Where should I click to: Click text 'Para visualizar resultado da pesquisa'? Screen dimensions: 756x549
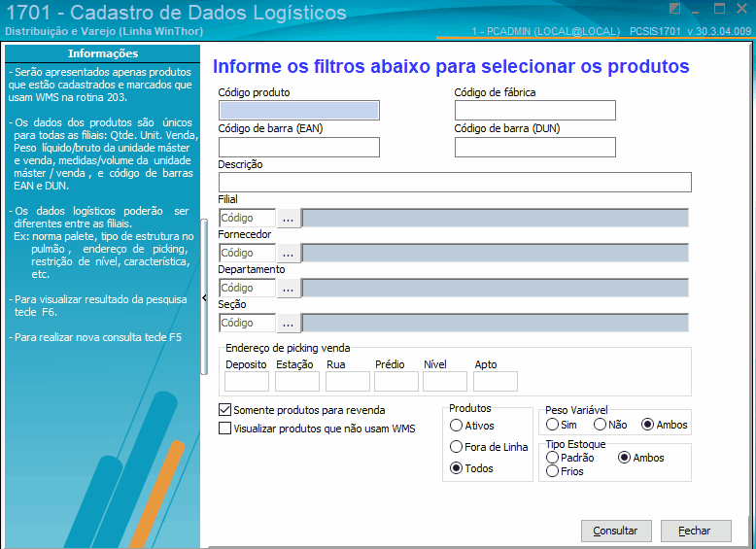[x=100, y=299]
